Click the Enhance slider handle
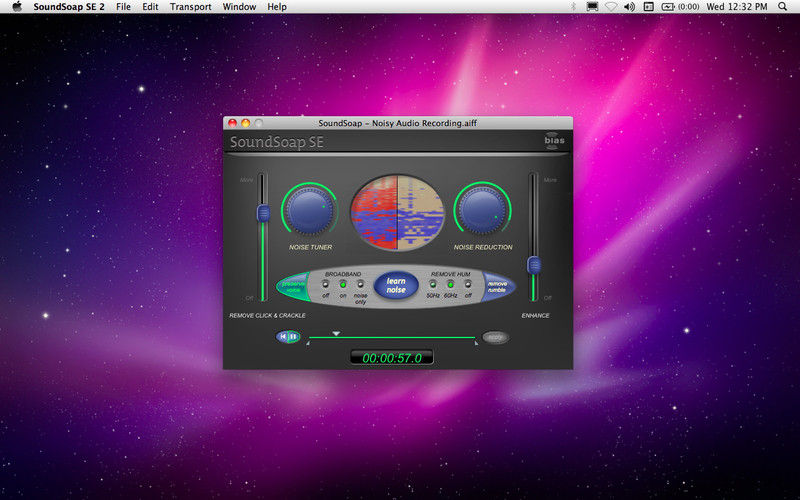This screenshot has width=800, height=500. pos(534,265)
